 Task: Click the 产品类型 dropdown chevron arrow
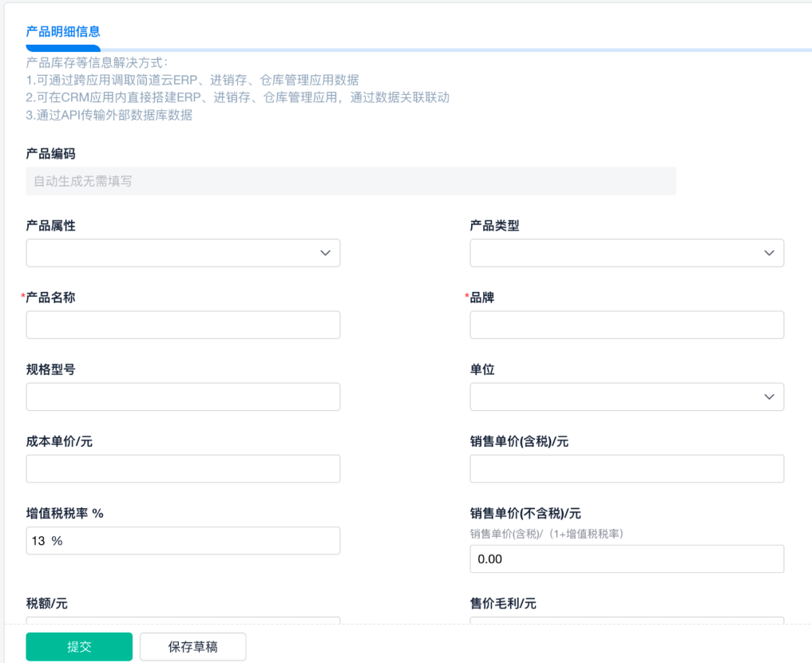769,253
